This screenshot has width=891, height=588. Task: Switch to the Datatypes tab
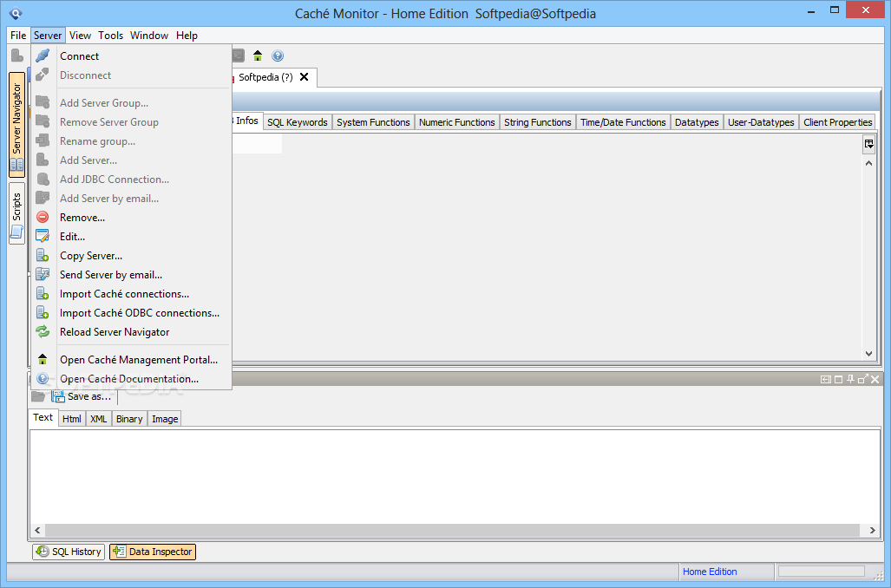tap(697, 122)
